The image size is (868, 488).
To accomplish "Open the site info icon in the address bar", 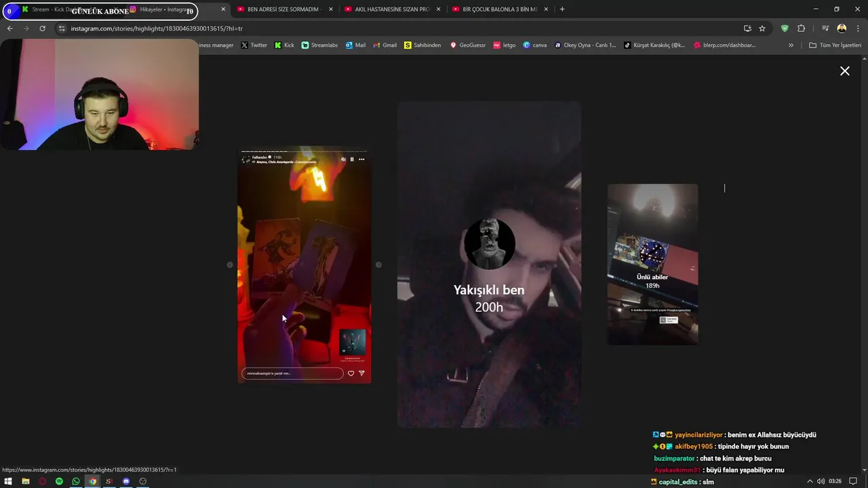I will coord(62,28).
